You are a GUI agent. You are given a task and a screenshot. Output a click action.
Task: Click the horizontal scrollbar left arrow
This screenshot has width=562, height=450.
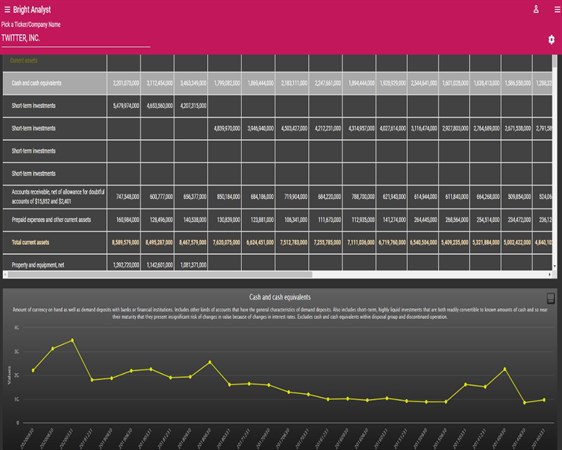tap(5, 274)
